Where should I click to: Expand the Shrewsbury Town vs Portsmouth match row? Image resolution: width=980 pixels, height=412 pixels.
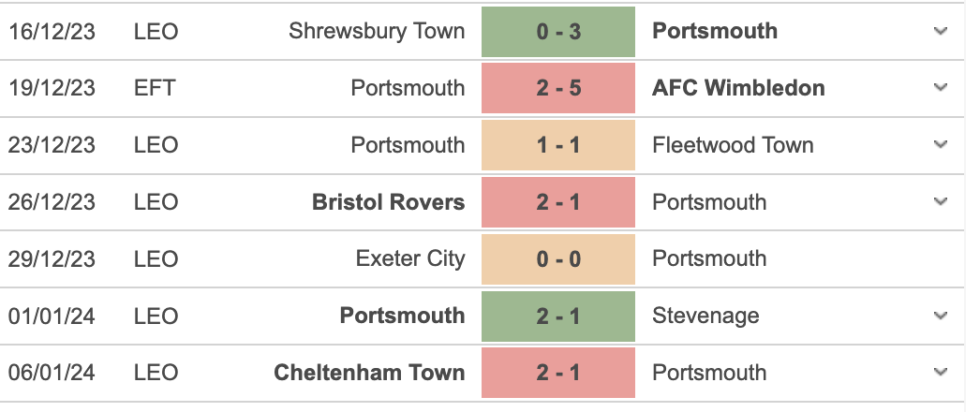click(x=941, y=31)
